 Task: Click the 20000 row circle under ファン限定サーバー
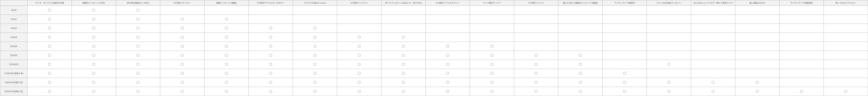coord(492,46)
